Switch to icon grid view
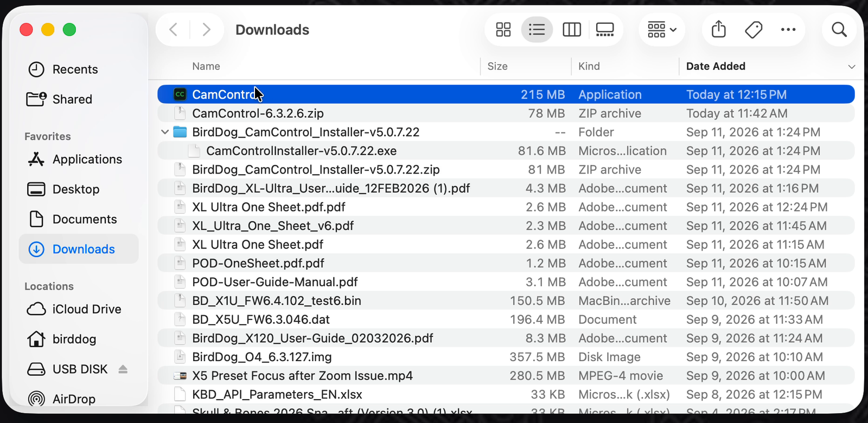The width and height of the screenshot is (868, 423). (503, 29)
